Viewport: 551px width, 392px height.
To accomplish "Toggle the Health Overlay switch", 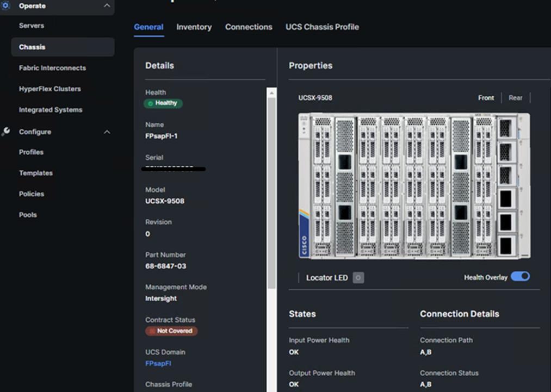I will (x=520, y=276).
